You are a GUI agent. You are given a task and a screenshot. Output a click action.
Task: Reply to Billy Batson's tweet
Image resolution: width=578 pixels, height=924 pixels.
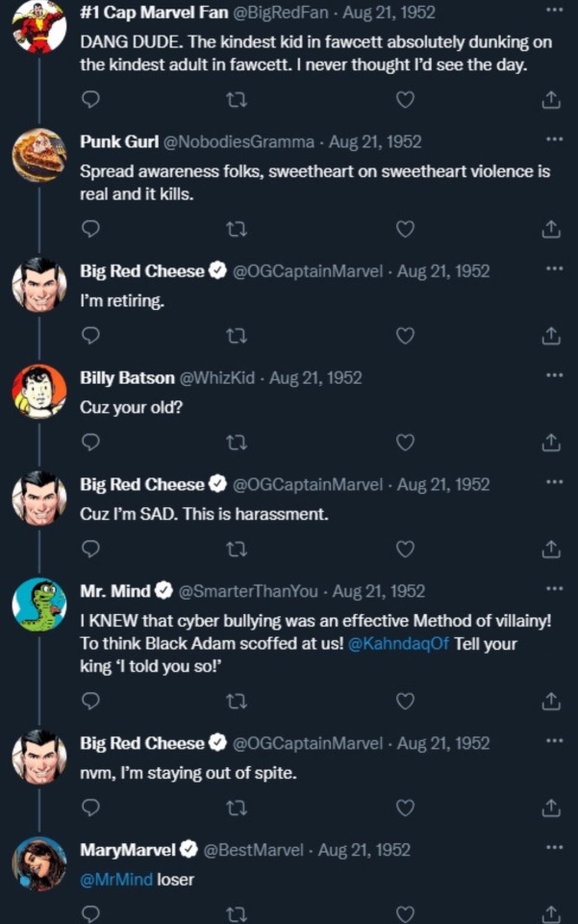click(90, 442)
